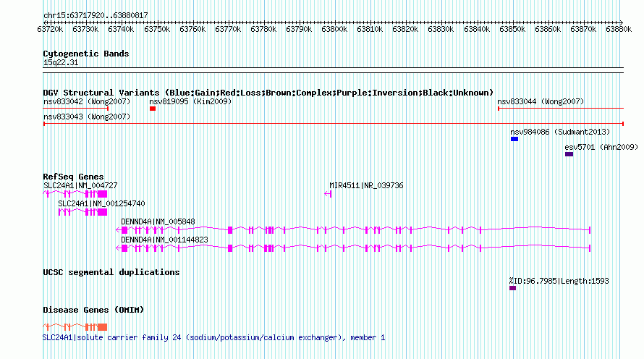Viewport: 644px width, 359px height.
Task: Click the right arrow at ruler end
Action: click(621, 22)
